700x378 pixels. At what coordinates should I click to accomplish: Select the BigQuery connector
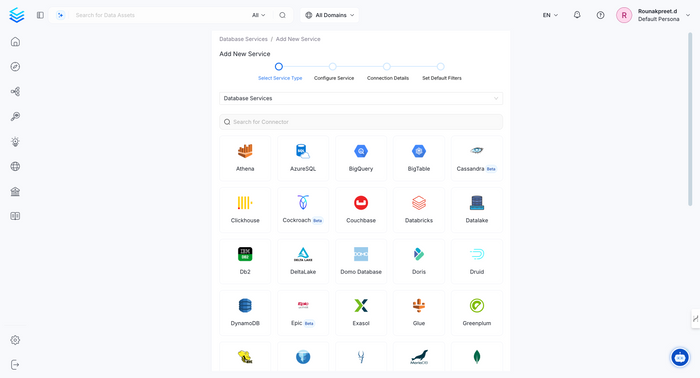[x=361, y=158]
